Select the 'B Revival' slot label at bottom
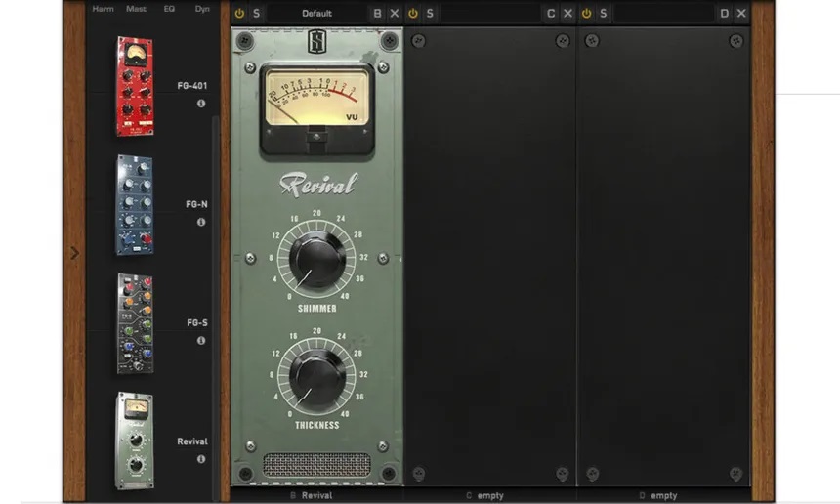The image size is (840, 504). click(x=312, y=495)
